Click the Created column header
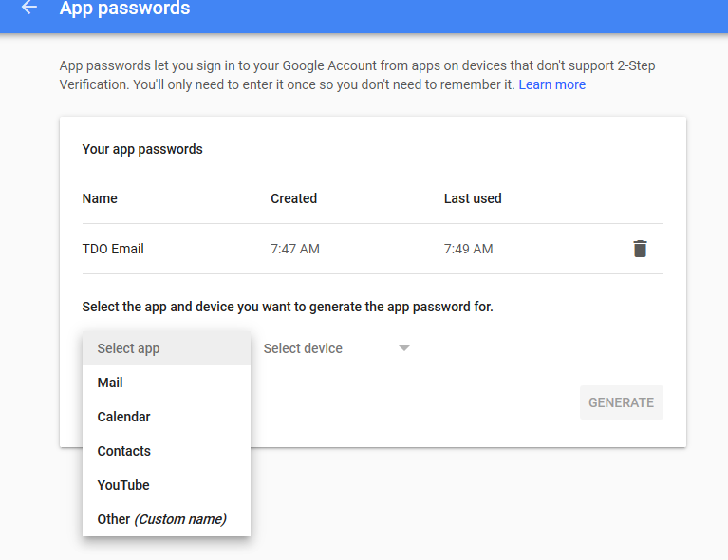 pyautogui.click(x=293, y=198)
